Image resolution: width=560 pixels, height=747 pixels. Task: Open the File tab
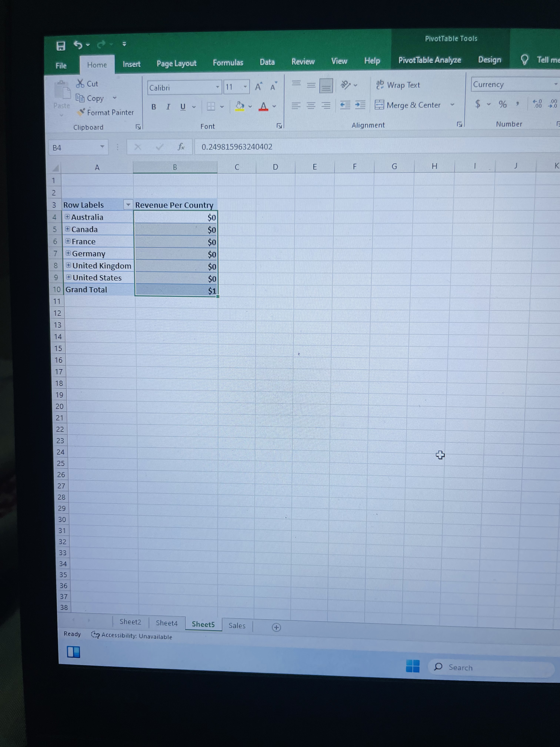click(x=61, y=66)
